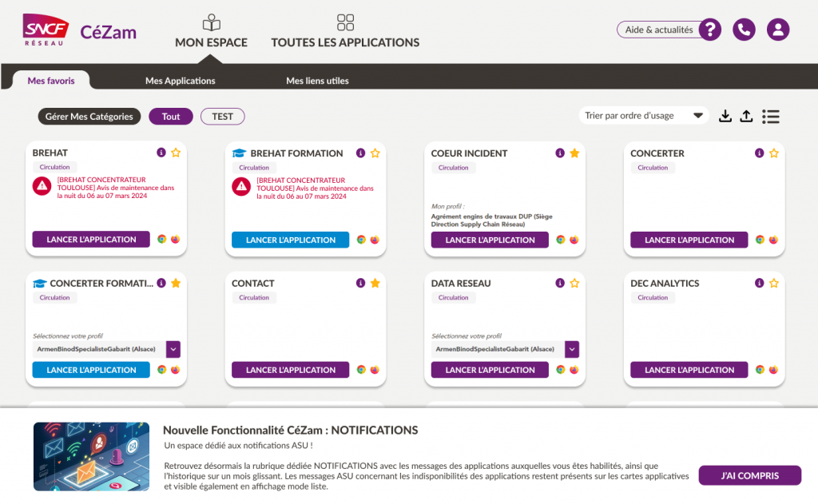The height and width of the screenshot is (504, 818).
Task: Open COEUR INCIDENT in Chrome
Action: point(561,240)
